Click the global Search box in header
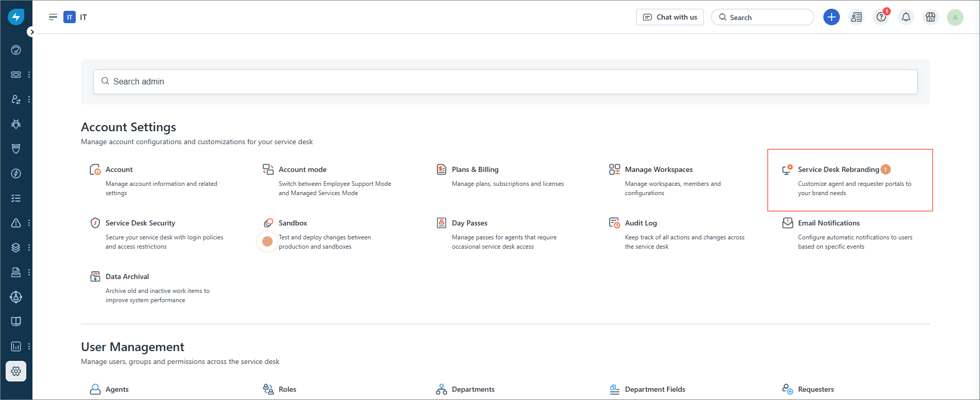Image resolution: width=980 pixels, height=400 pixels. [763, 17]
